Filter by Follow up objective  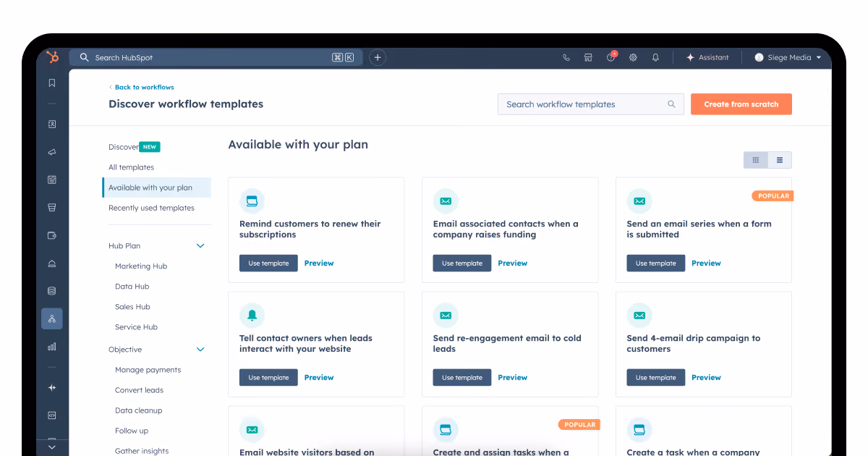click(132, 431)
